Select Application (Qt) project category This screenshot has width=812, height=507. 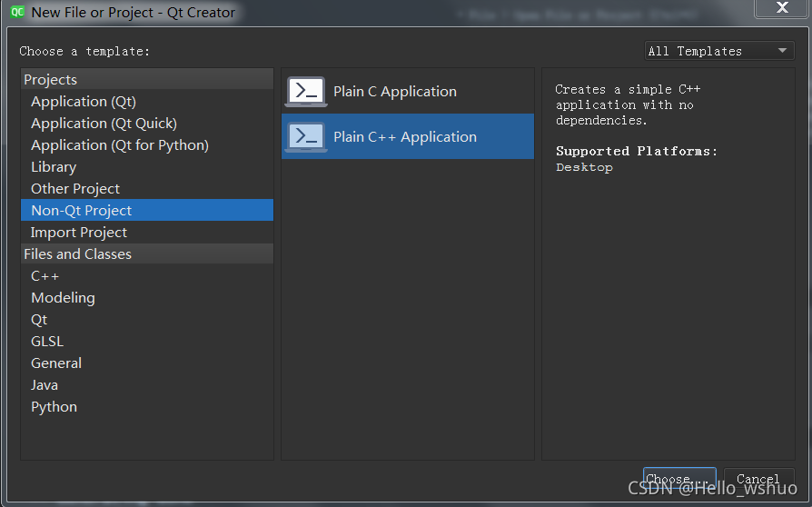[147, 102]
